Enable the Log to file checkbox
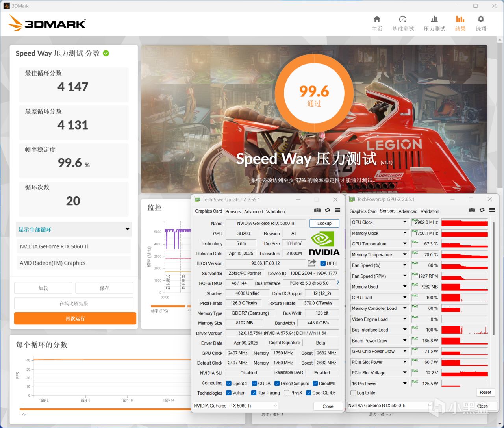 point(353,393)
